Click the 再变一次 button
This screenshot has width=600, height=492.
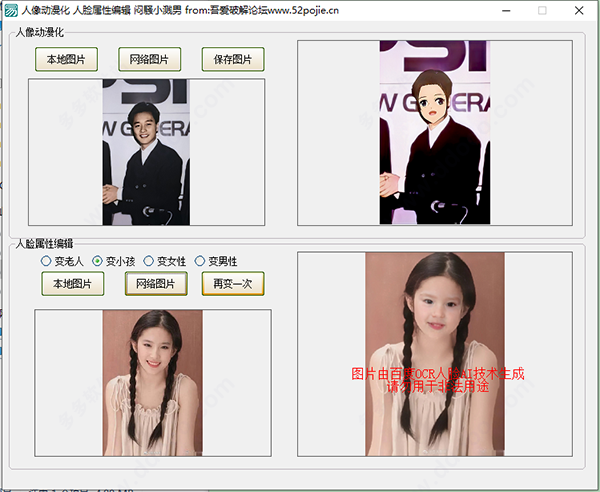[x=233, y=283]
